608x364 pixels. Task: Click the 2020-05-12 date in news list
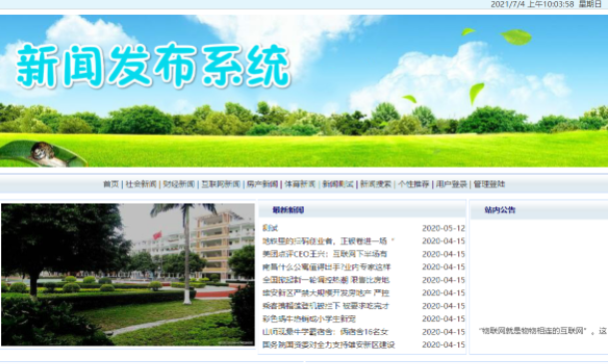[443, 228]
